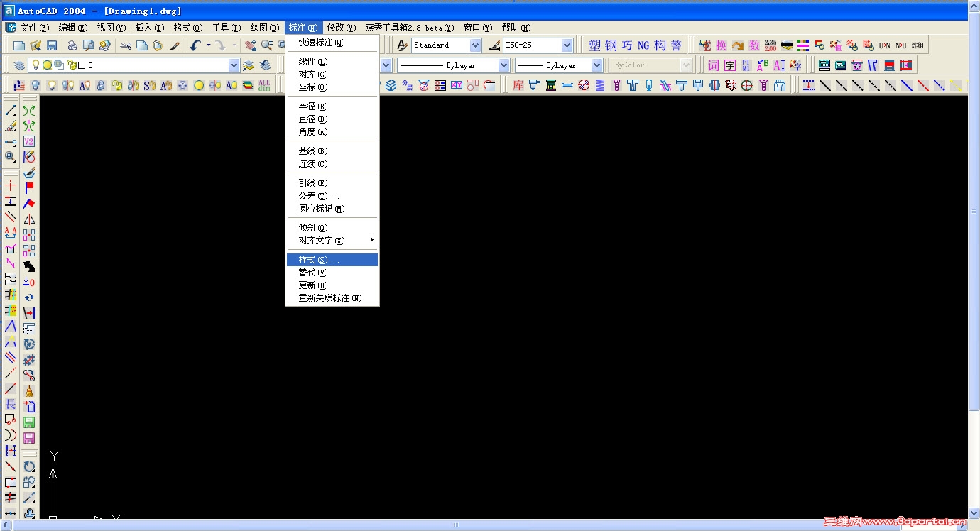Click the Print icon in the standard toolbar

72,45
